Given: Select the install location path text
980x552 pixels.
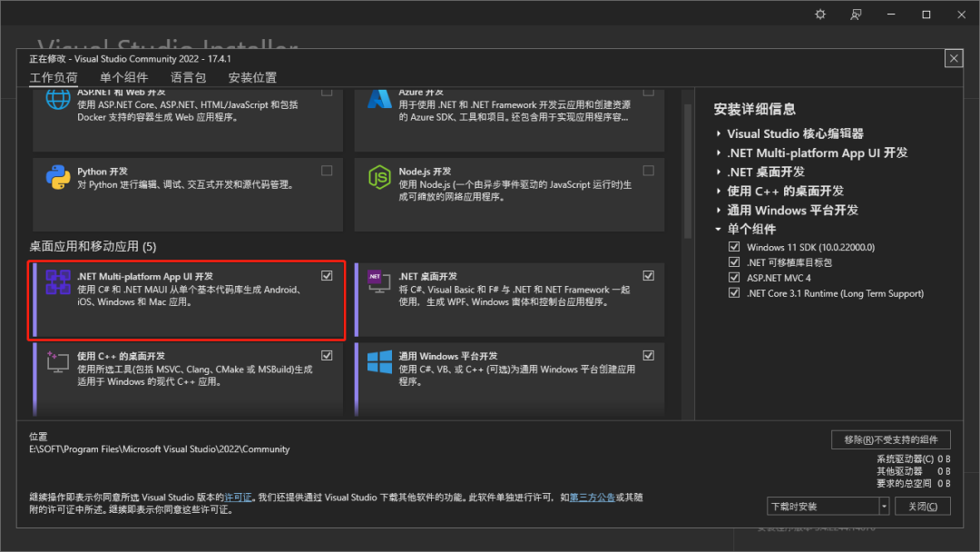Looking at the screenshot, I should [160, 448].
